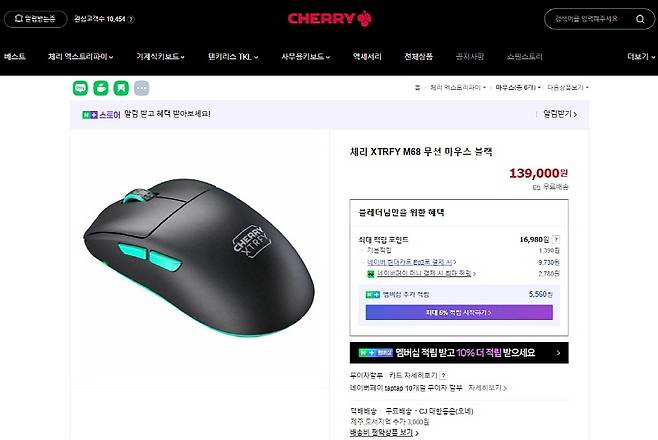Click the question mark beside 관심고객수 10,454
The height and width of the screenshot is (440, 658).
131,19
